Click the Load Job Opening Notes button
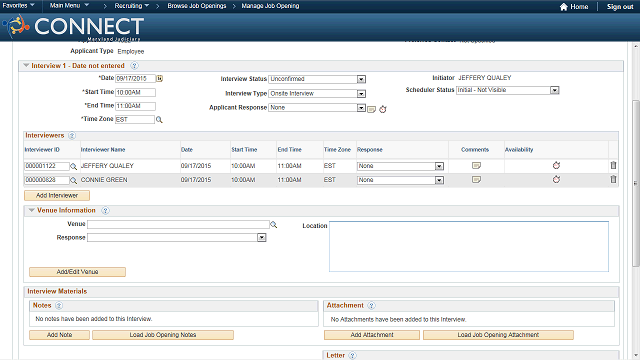This screenshot has height=360, width=640. tap(163, 335)
